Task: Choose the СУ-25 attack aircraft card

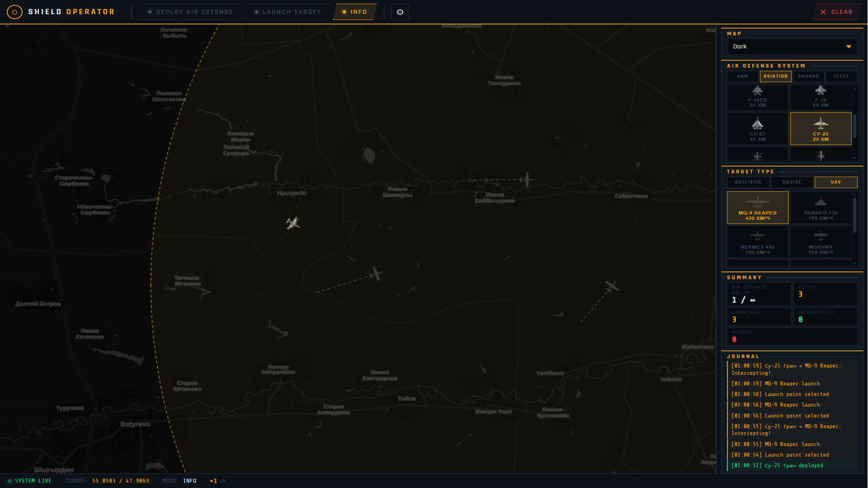Action: (x=821, y=129)
